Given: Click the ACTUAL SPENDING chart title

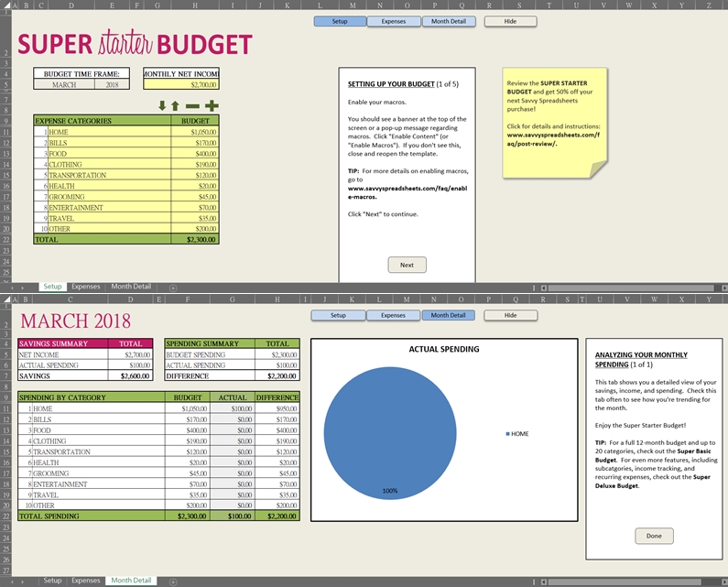Looking at the screenshot, I should tap(444, 349).
